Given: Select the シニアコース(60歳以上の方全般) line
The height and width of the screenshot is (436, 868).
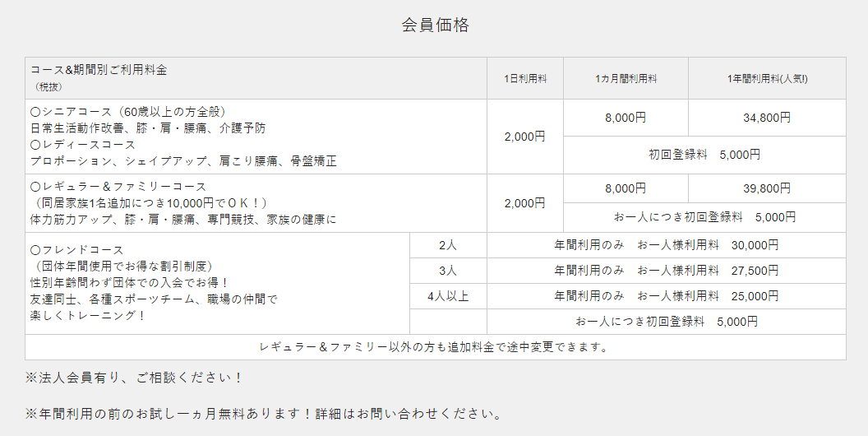Looking at the screenshot, I should (128, 112).
